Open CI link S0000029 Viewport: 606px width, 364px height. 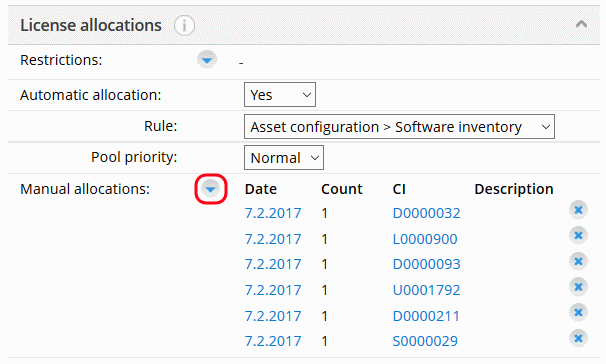(x=425, y=341)
